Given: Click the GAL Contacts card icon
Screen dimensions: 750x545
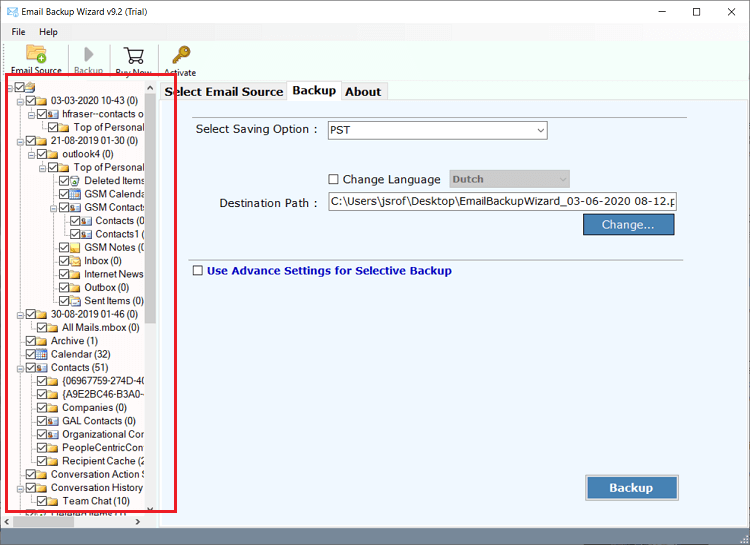Looking at the screenshot, I should pyautogui.click(x=53, y=421).
